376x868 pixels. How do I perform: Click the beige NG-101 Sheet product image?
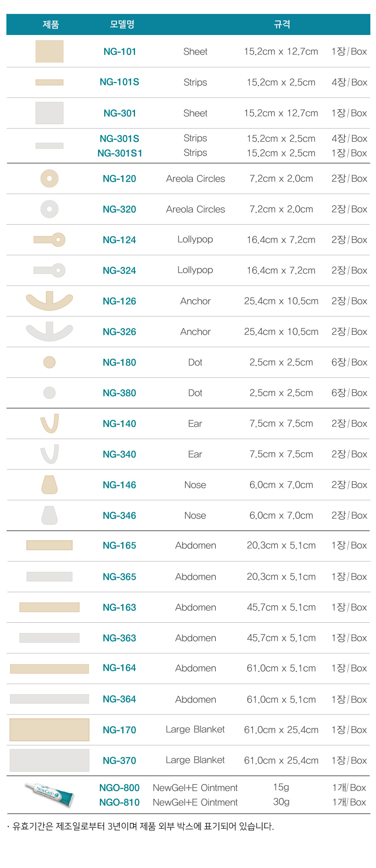[49, 51]
